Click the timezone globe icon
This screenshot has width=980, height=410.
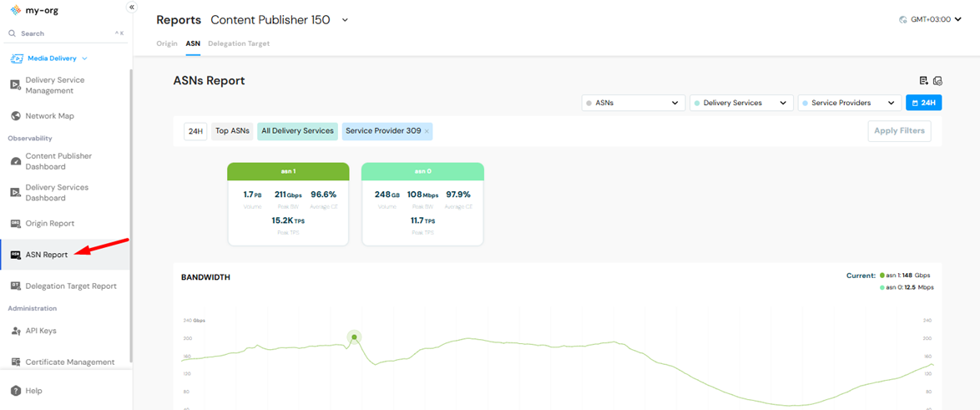[902, 19]
